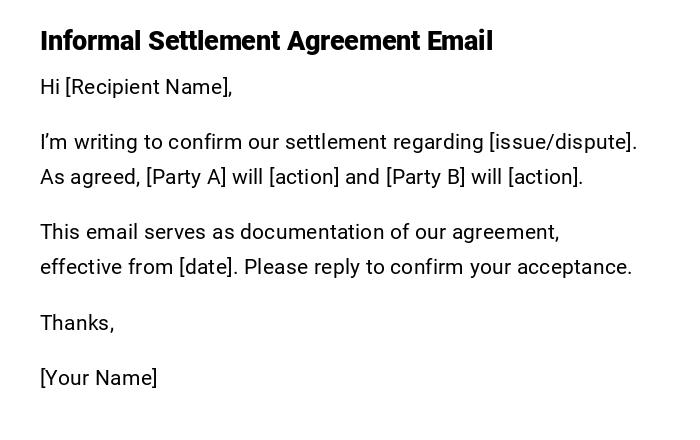Screen dimensions: 700x440
Task: Select the [date] placeholder
Action: tap(208, 267)
